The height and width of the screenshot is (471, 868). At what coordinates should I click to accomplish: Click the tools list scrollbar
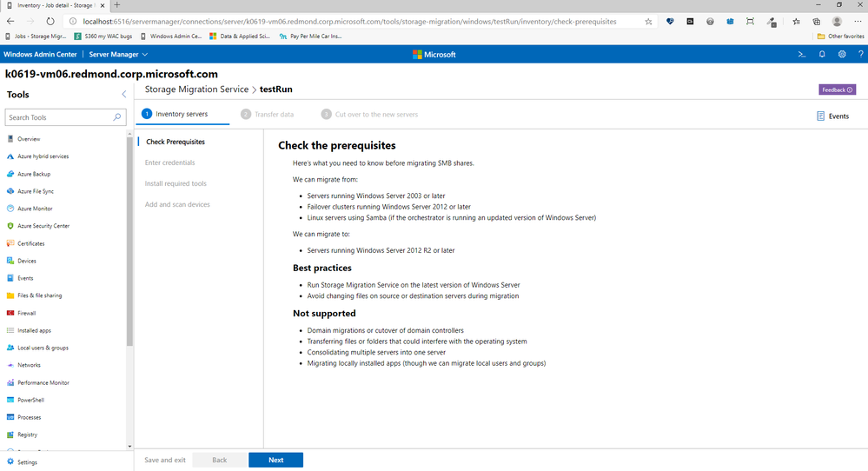point(129,243)
